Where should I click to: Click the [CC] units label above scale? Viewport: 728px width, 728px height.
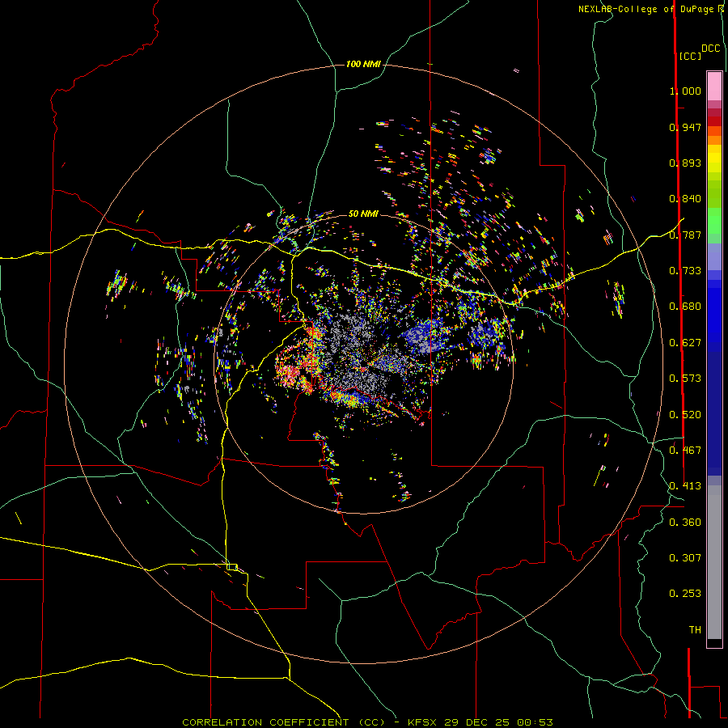691,57
